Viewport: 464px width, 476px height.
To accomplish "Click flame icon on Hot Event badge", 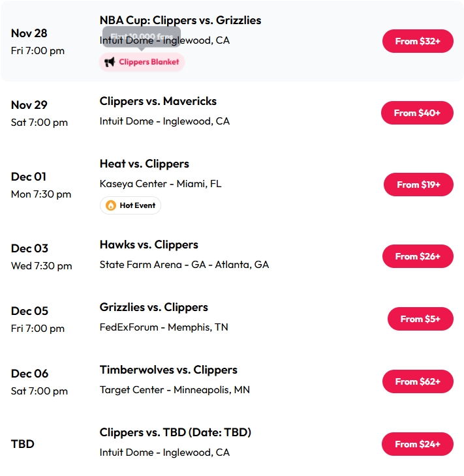I will click(x=111, y=205).
